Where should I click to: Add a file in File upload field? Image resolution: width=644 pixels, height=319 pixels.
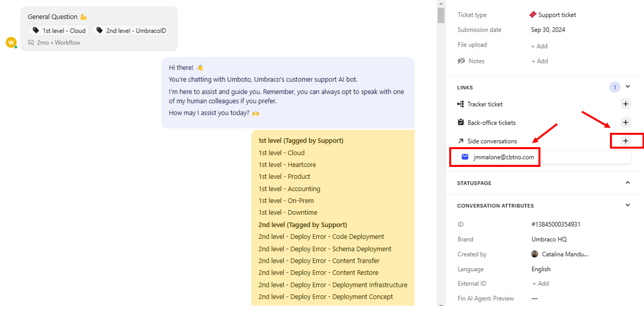click(539, 46)
